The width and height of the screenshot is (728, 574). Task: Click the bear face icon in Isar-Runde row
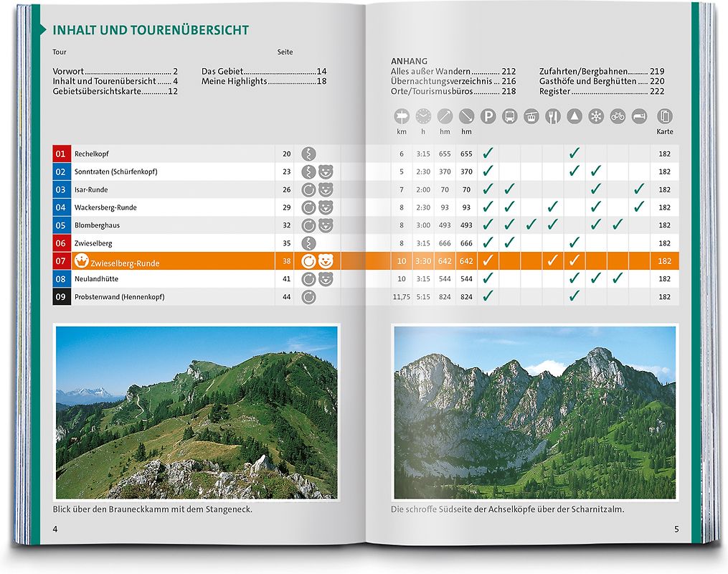(326, 189)
